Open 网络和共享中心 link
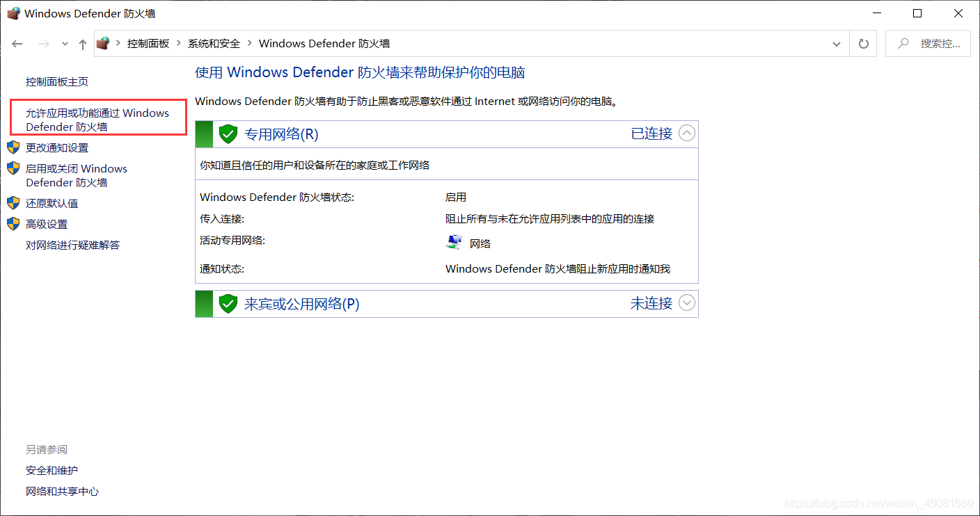Screen dimensions: 980x516 click(62, 492)
